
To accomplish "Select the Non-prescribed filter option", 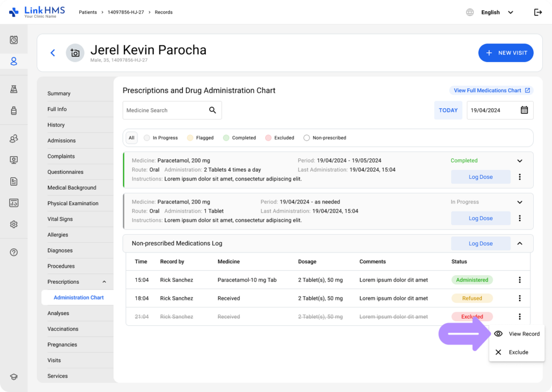I will pyautogui.click(x=325, y=138).
